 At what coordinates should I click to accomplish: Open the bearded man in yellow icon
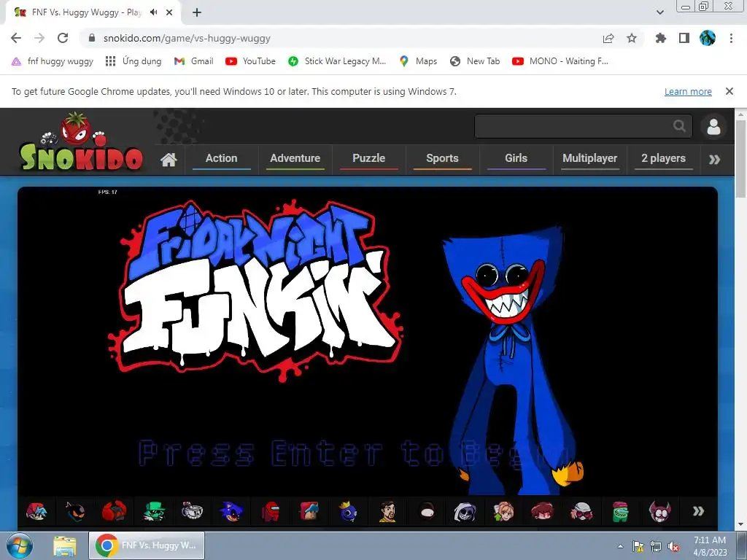click(x=387, y=511)
